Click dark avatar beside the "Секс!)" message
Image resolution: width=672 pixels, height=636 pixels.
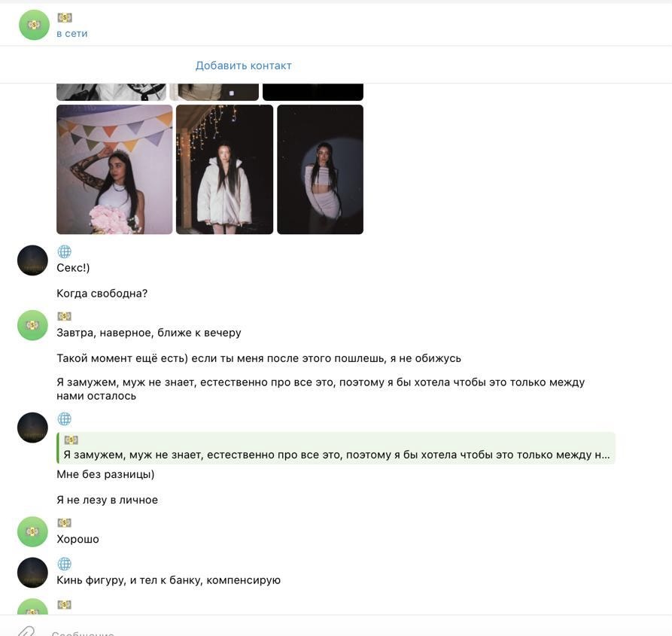tap(32, 260)
